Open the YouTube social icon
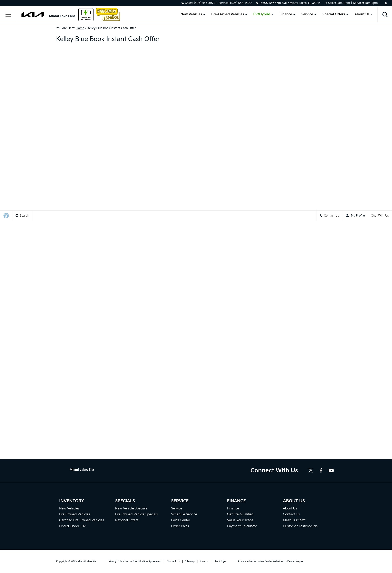This screenshot has width=392, height=573. pyautogui.click(x=331, y=470)
